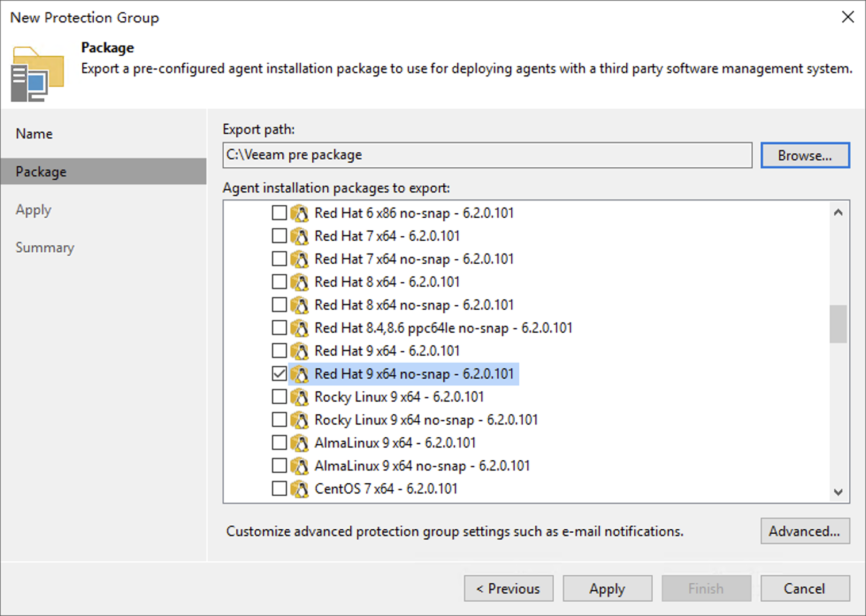Select row text "Red Hat 6 x86 no-snap - 6.2.0.101"
This screenshot has width=866, height=616.
(414, 213)
